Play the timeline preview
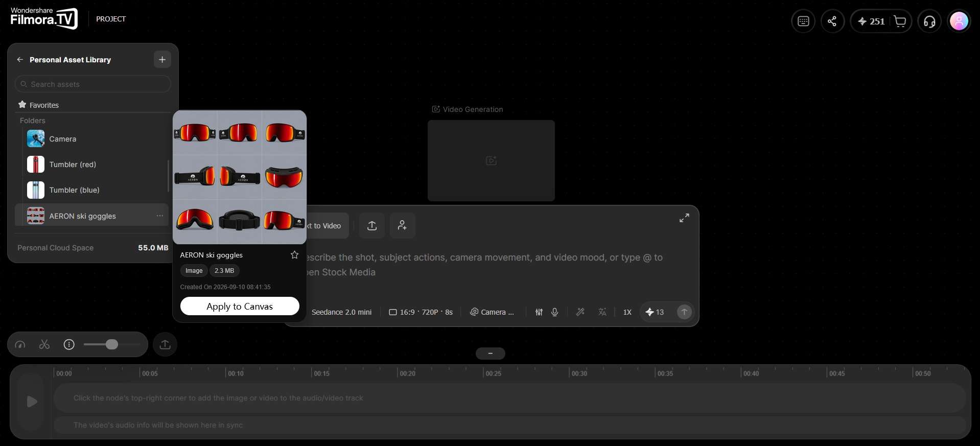Image resolution: width=980 pixels, height=446 pixels. pos(32,402)
